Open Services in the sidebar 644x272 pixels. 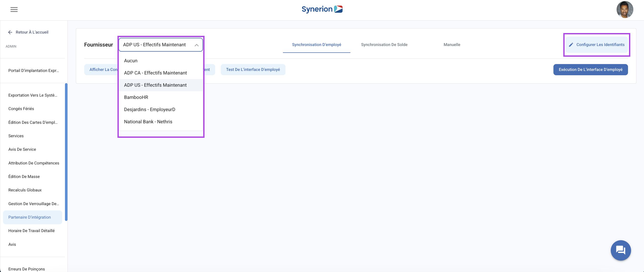pos(33,136)
